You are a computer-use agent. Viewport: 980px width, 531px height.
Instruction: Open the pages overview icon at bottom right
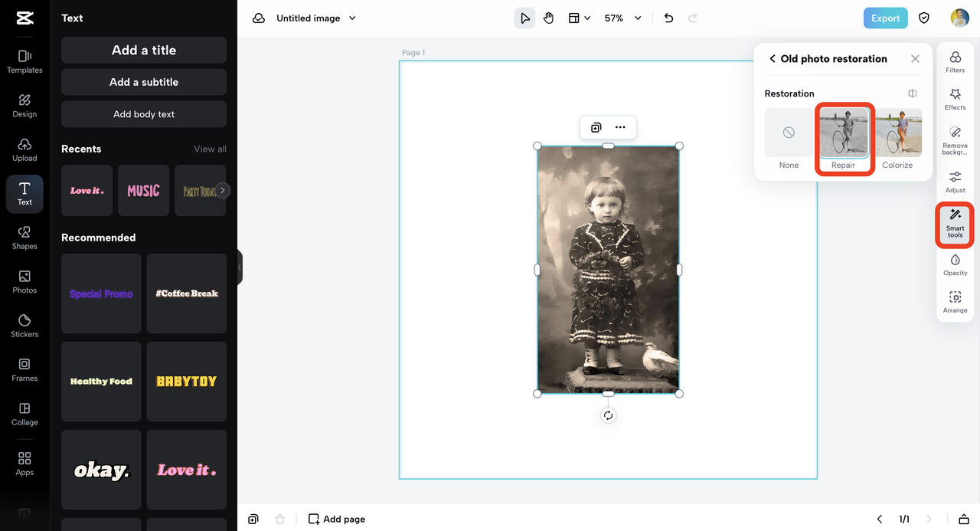(x=964, y=519)
